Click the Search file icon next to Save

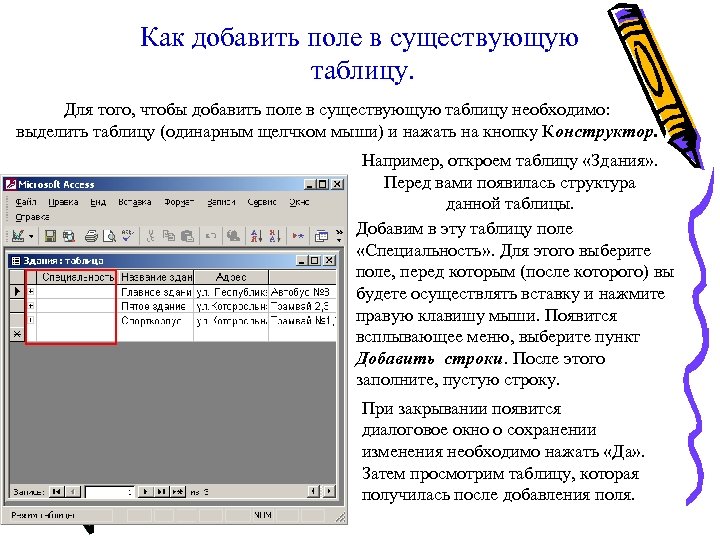tap(68, 236)
